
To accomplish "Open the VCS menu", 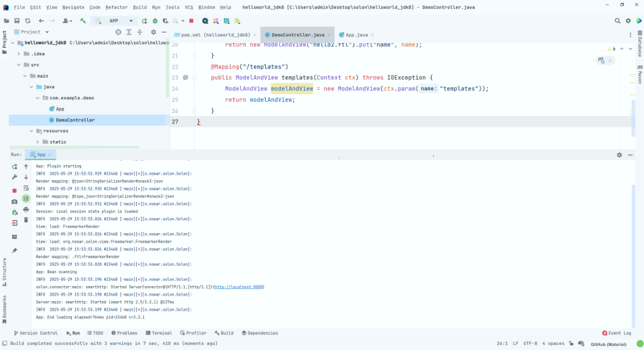I will [x=189, y=7].
